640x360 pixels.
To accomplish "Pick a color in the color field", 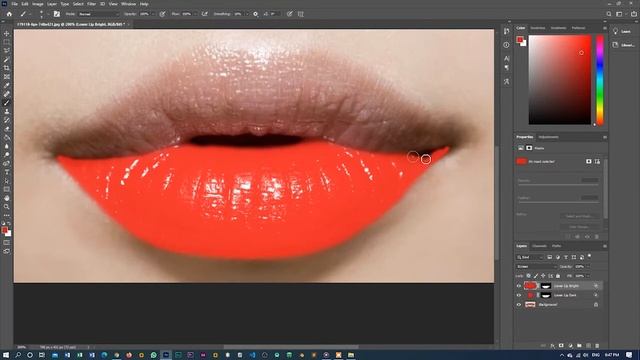I will pyautogui.click(x=560, y=80).
